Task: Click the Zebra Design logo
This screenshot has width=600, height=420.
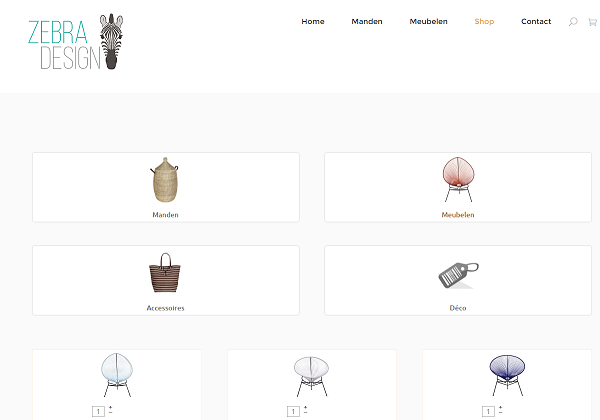Action: click(76, 41)
